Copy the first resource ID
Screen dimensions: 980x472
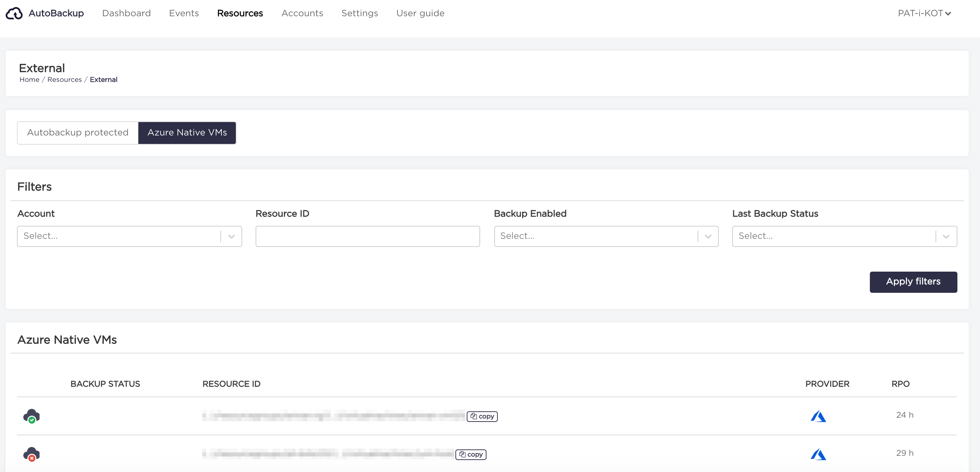tap(482, 416)
